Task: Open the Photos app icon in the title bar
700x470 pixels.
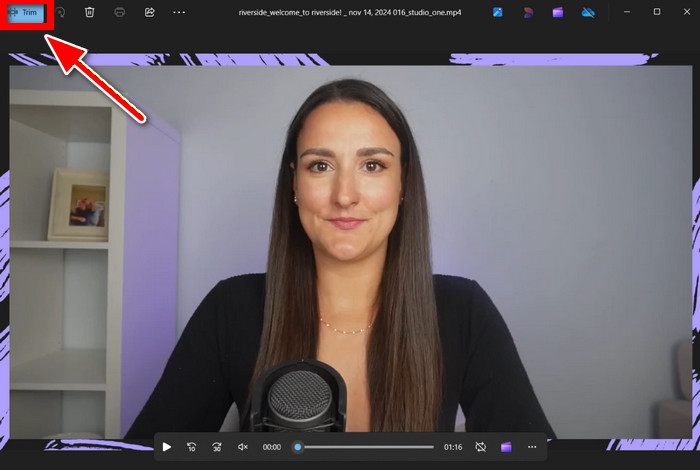Action: click(x=498, y=12)
